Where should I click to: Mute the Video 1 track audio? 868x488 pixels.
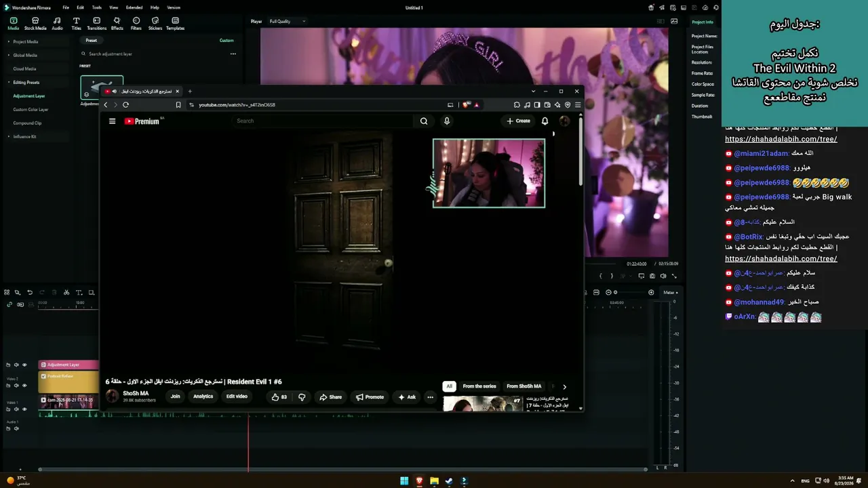pos(16,409)
